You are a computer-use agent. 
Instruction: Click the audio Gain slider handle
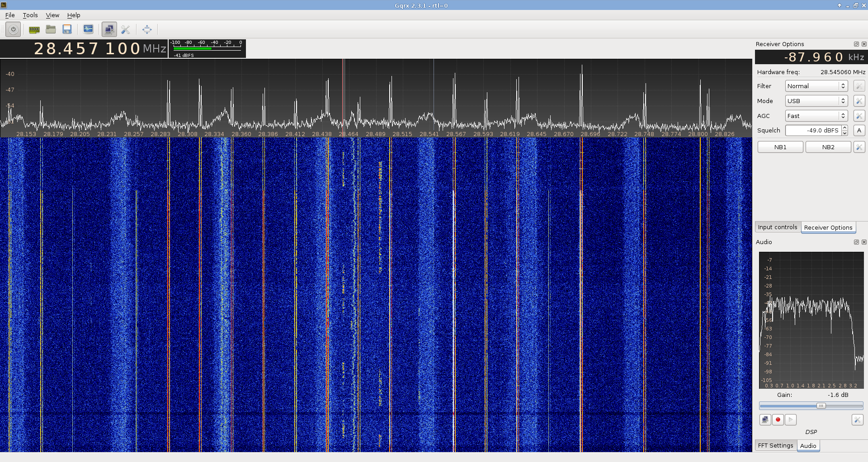tap(821, 405)
